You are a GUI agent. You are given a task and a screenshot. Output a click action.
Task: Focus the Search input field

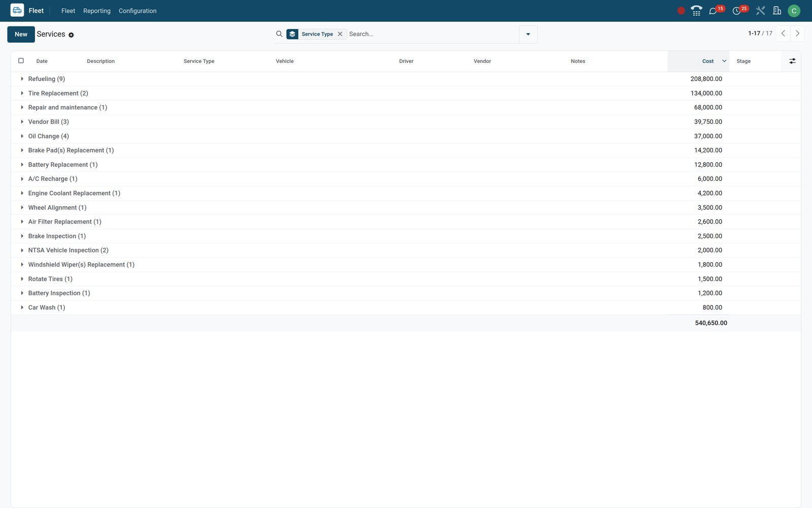pos(432,34)
